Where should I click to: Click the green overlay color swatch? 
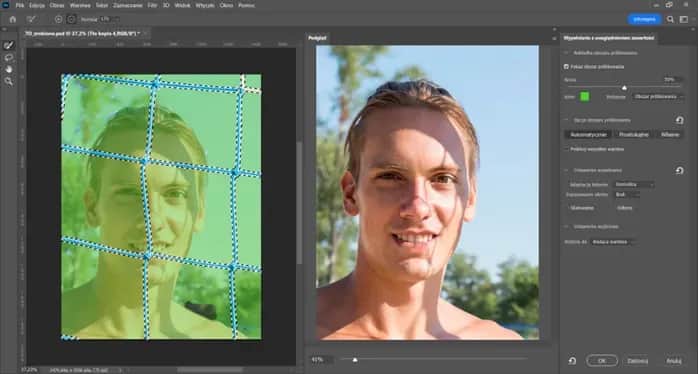[x=584, y=97]
